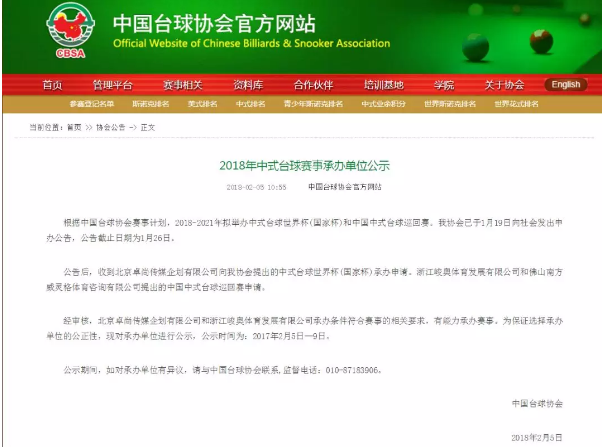
Task: Open the 青少年斯诺克排名 submenu link
Action: pyautogui.click(x=313, y=104)
